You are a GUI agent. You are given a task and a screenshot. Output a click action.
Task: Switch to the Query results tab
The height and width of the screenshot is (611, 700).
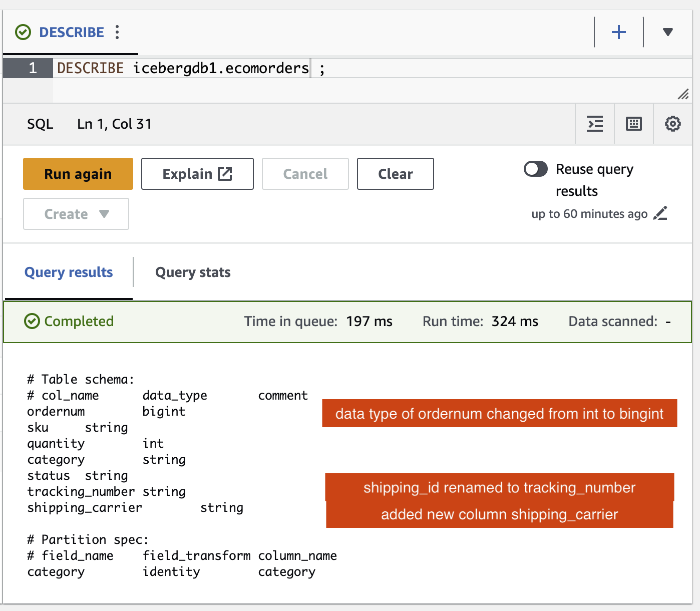click(69, 272)
